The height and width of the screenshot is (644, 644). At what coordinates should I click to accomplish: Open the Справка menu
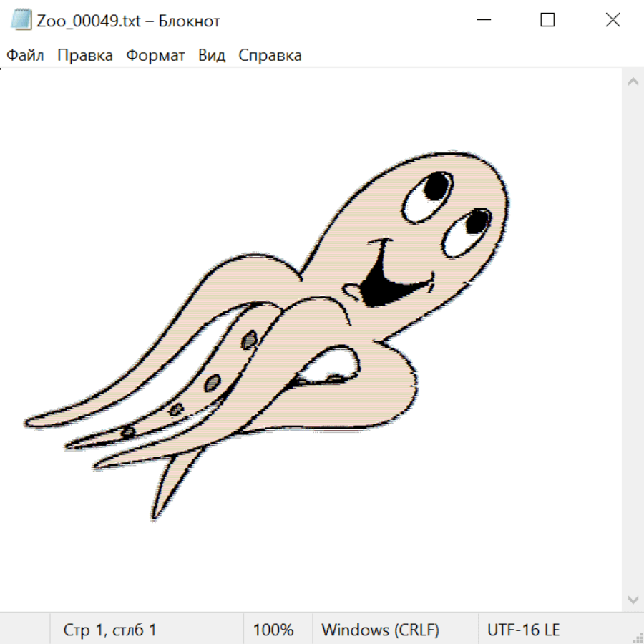[x=270, y=56]
